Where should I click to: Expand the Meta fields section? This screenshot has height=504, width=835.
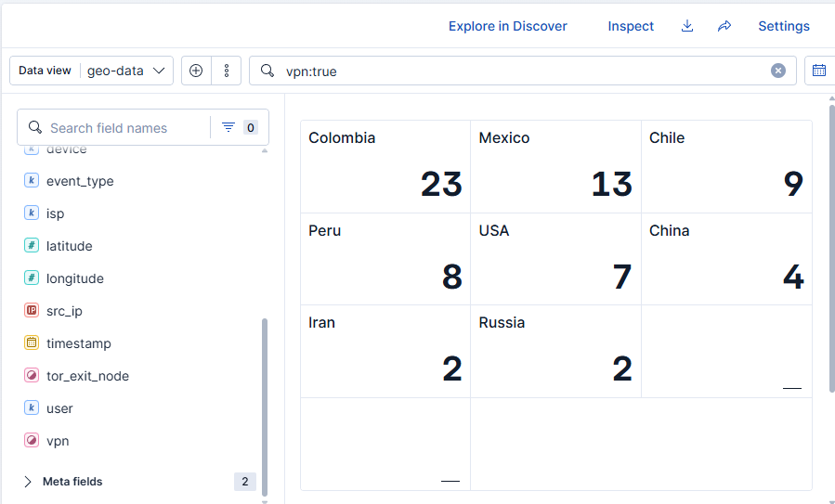point(28,482)
